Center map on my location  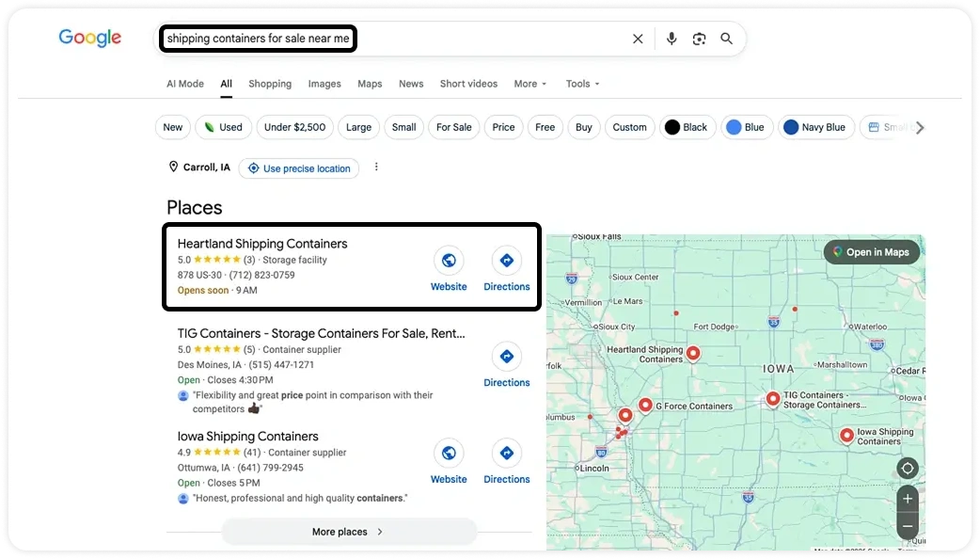[x=908, y=469]
